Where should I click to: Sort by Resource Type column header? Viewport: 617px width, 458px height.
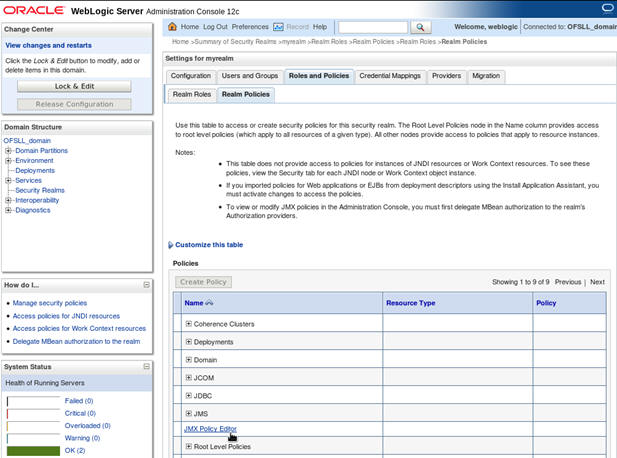410,303
